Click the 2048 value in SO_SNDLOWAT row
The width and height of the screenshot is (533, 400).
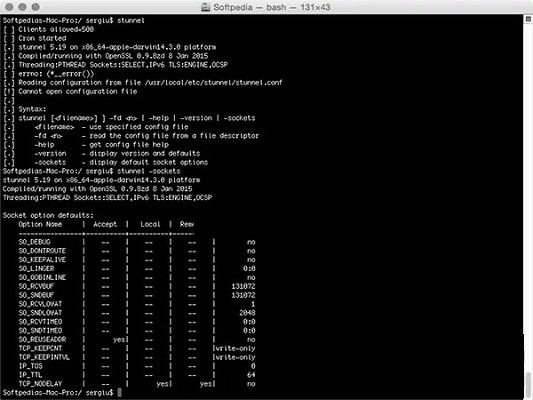click(x=247, y=313)
